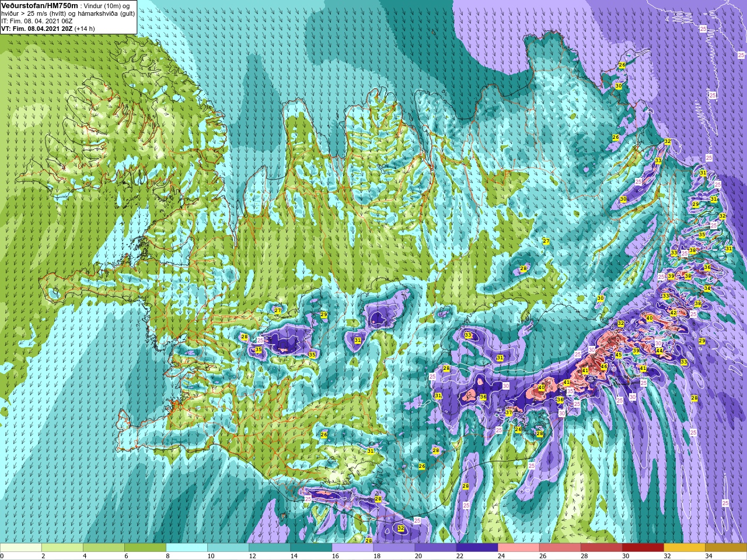Click the yellow '42' gust label
The height and width of the screenshot is (560, 747).
pyautogui.click(x=673, y=313)
